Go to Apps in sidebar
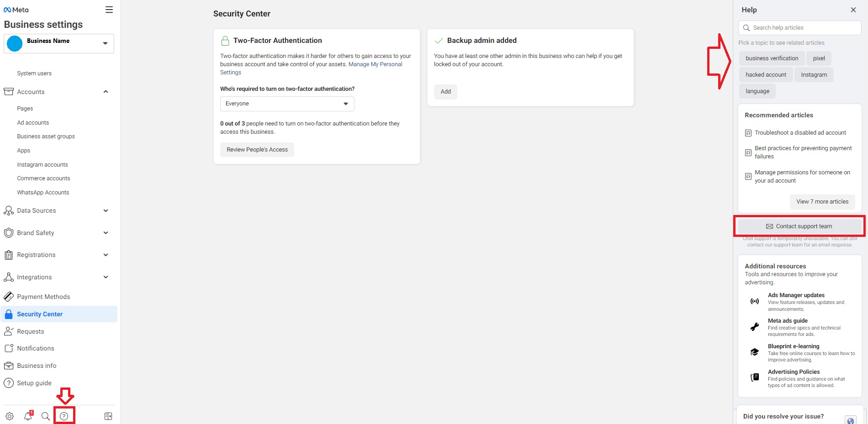 click(x=23, y=151)
